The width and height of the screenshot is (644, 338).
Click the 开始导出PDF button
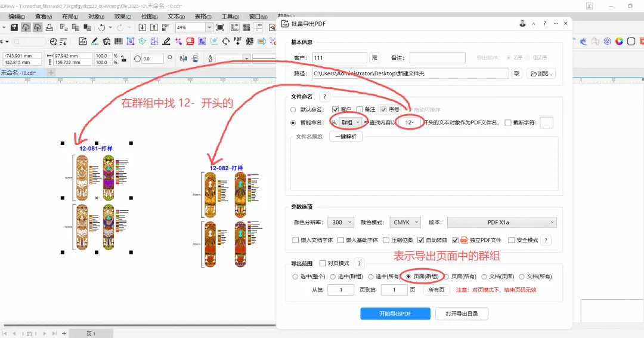tap(395, 314)
